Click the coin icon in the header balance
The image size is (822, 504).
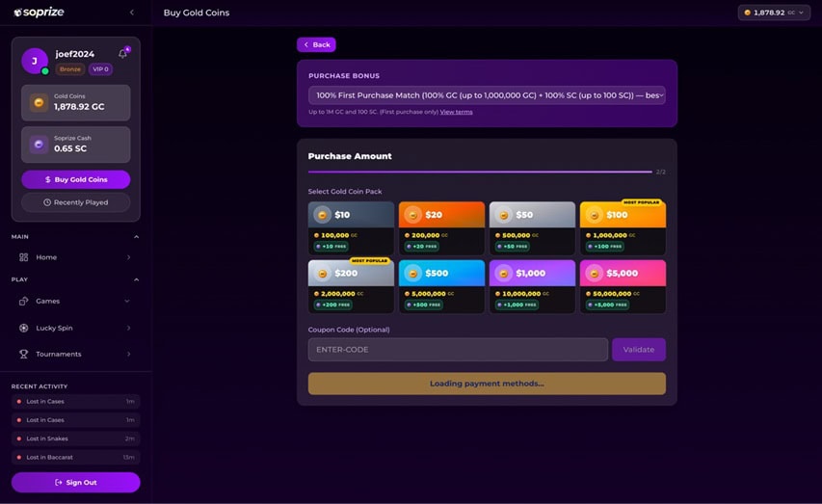[x=748, y=13]
